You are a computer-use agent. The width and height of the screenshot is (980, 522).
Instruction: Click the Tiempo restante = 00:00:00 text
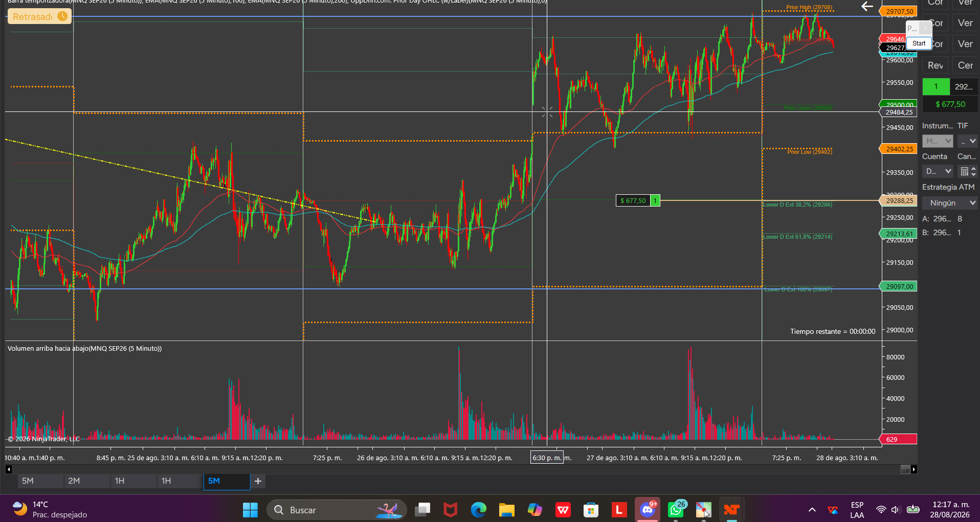(833, 331)
